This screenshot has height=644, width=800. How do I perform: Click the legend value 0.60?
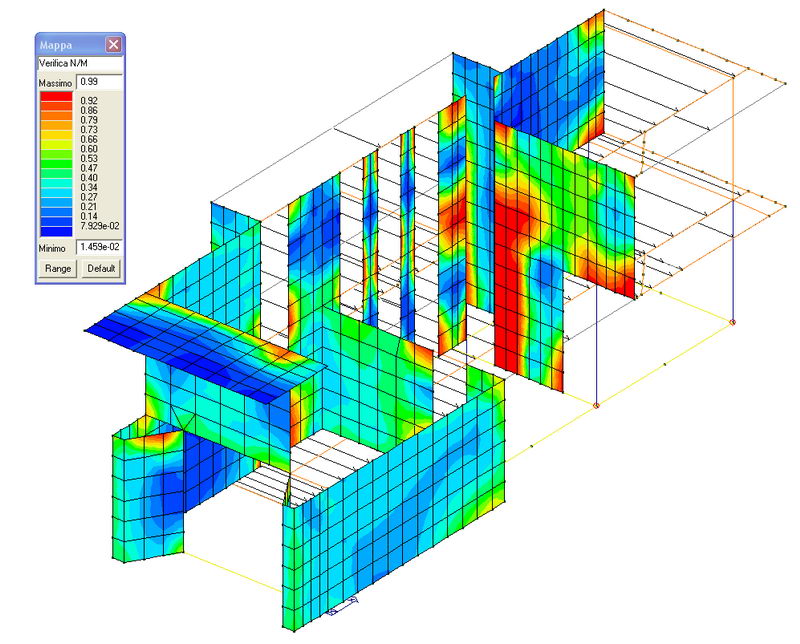tap(89, 149)
